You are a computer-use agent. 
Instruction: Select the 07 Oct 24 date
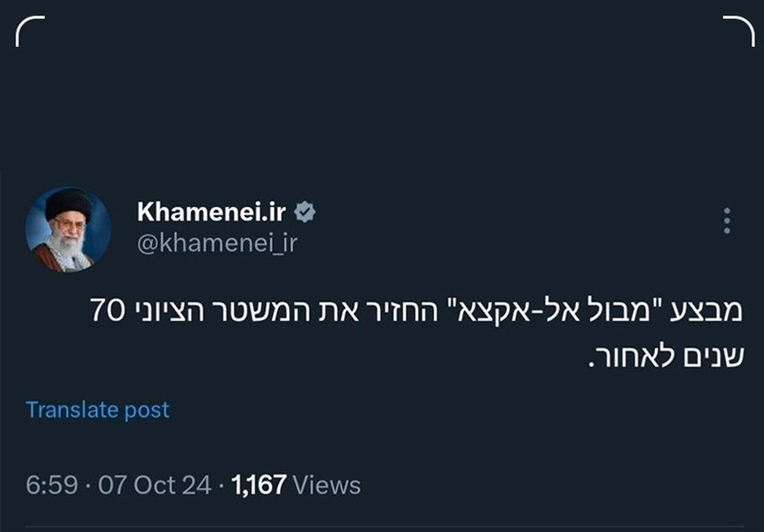click(154, 484)
